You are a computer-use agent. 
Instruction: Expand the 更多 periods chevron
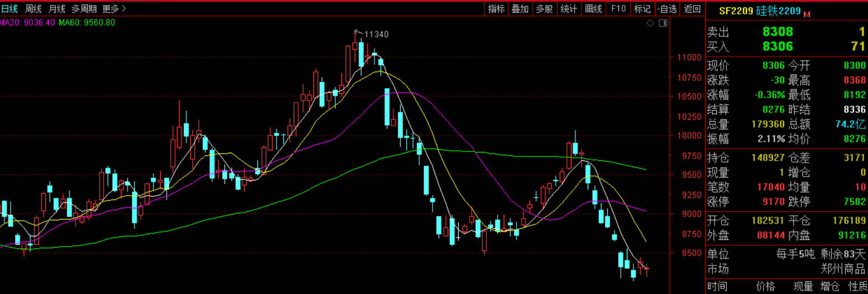pyautogui.click(x=124, y=9)
